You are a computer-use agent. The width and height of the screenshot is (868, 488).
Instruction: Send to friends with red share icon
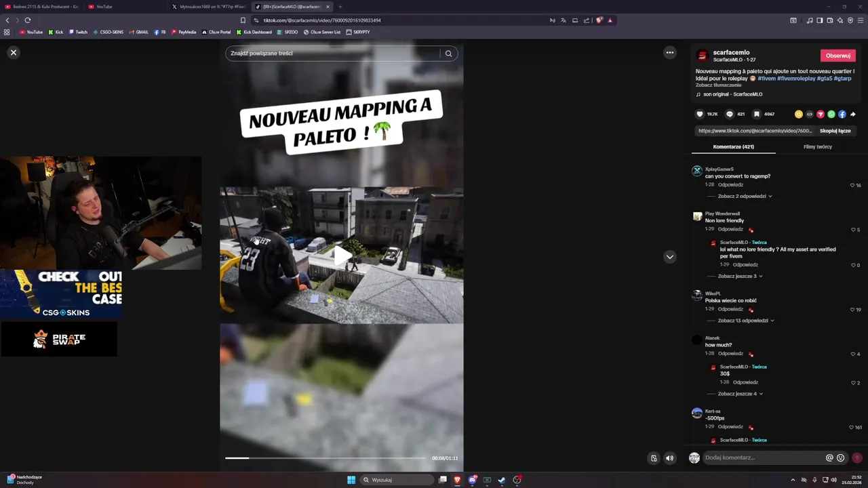(x=820, y=114)
